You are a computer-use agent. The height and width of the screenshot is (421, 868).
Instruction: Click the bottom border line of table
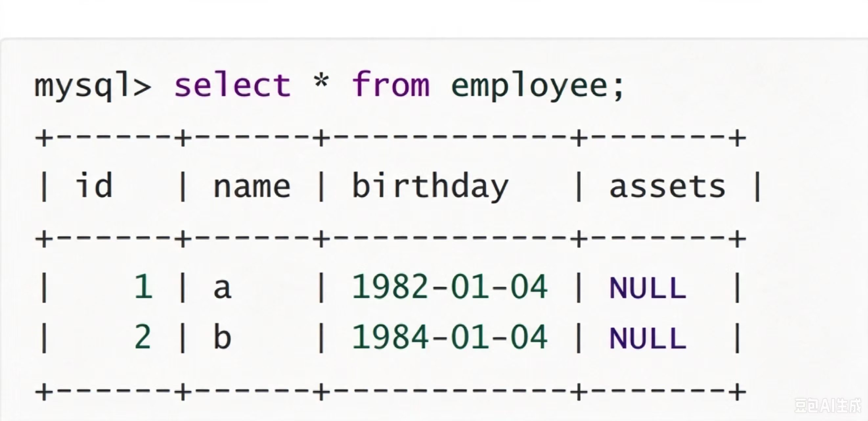(390, 392)
